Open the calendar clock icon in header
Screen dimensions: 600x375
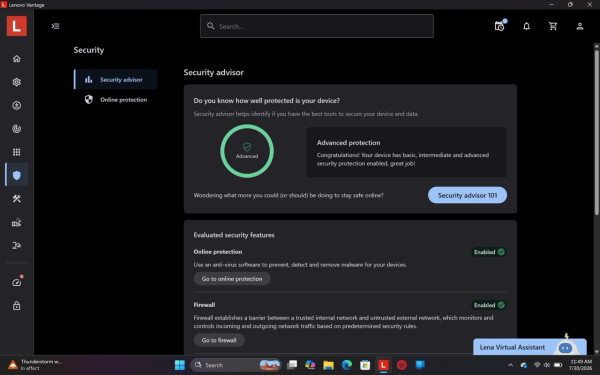(499, 26)
